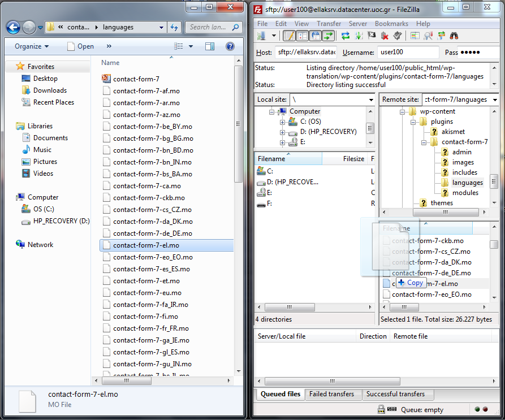Disconnect from the server icon
505x420 pixels.
coord(385,36)
